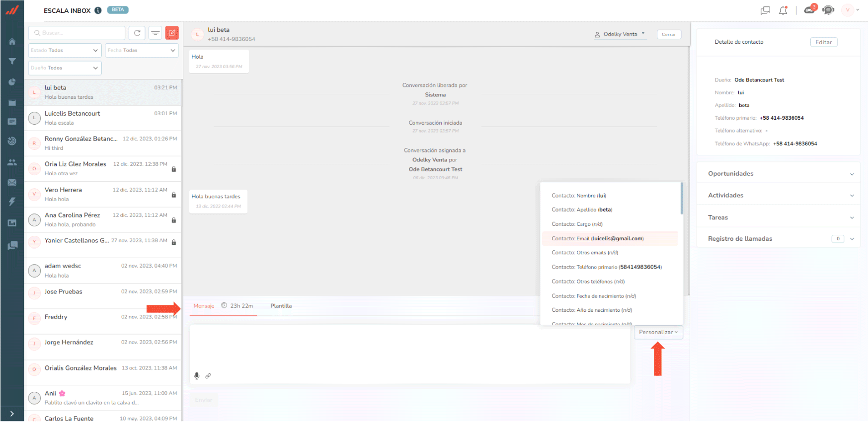Click the microphone icon in message box

point(197,376)
